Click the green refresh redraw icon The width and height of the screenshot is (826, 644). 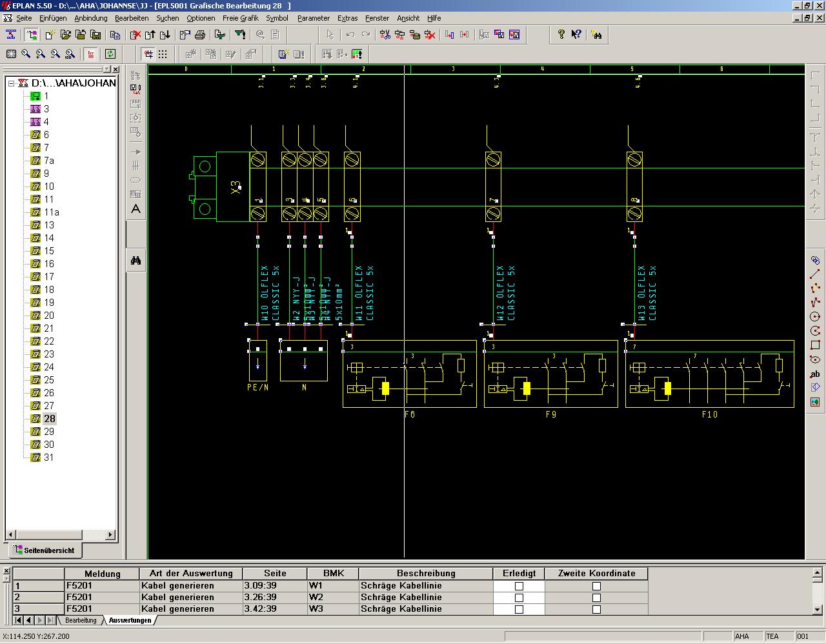(x=110, y=54)
